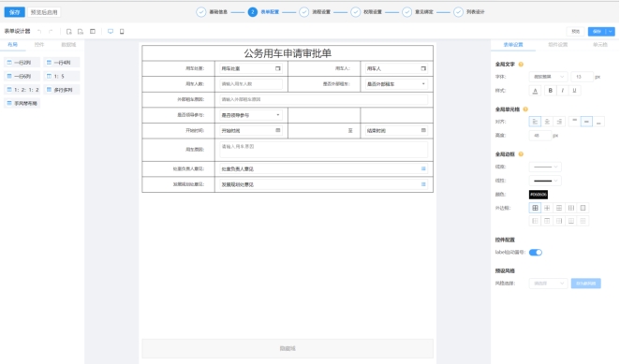
Task: Turn off the label自动冒号 switch
Action: coord(536,253)
